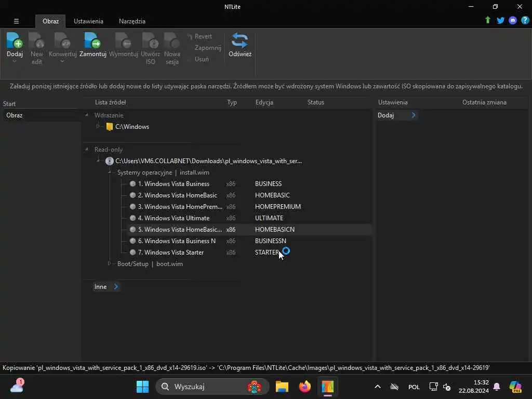Open the Twitter link icon

pos(500,20)
